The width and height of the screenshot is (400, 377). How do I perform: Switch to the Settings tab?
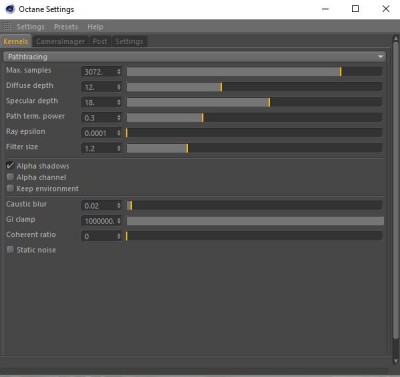[x=129, y=41]
